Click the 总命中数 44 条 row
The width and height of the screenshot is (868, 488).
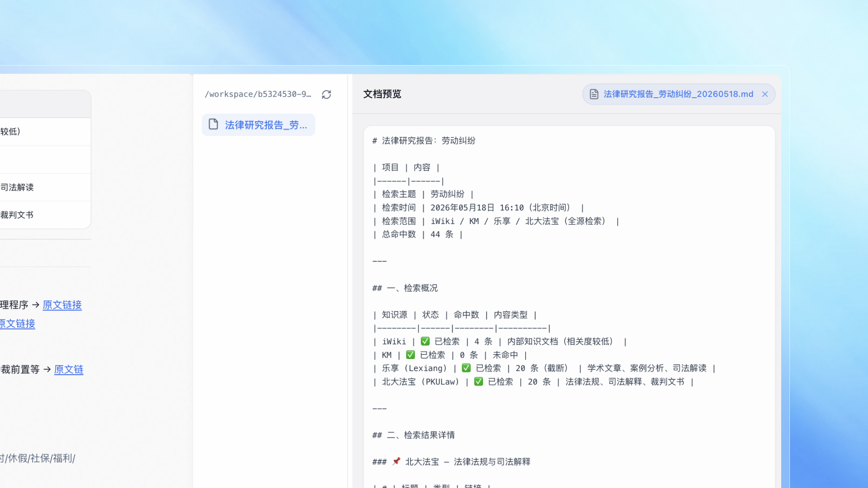click(418, 234)
